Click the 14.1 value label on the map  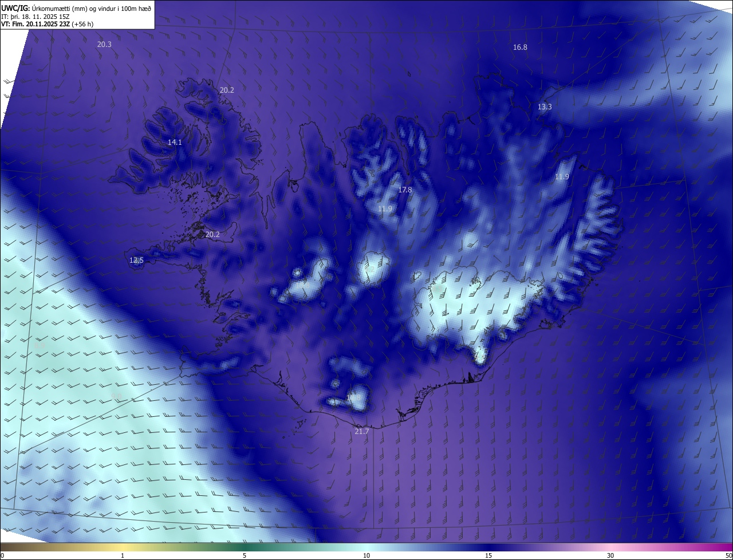click(x=175, y=142)
